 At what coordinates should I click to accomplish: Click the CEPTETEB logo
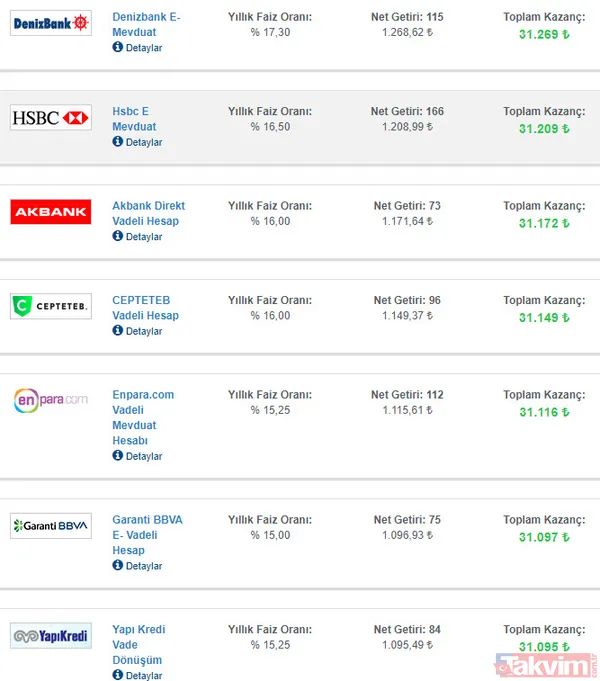(50, 306)
